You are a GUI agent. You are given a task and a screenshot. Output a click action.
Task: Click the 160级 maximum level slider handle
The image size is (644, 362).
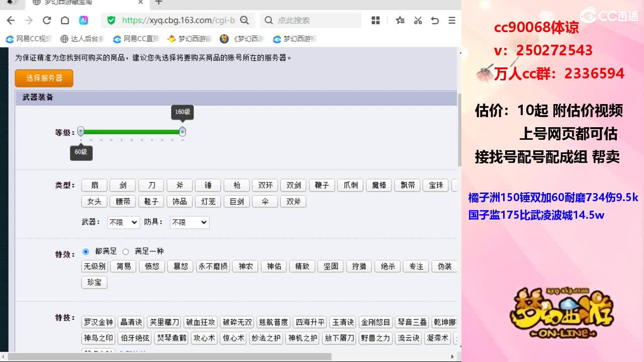pos(183,132)
